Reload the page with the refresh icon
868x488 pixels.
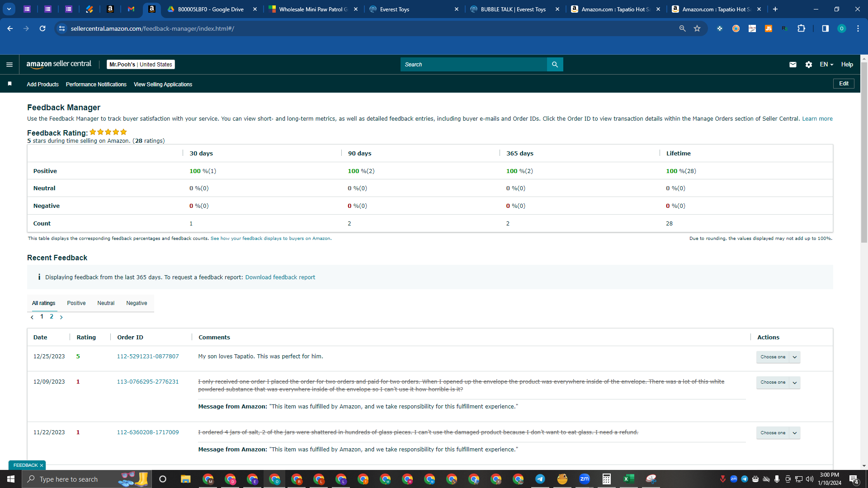click(x=42, y=28)
